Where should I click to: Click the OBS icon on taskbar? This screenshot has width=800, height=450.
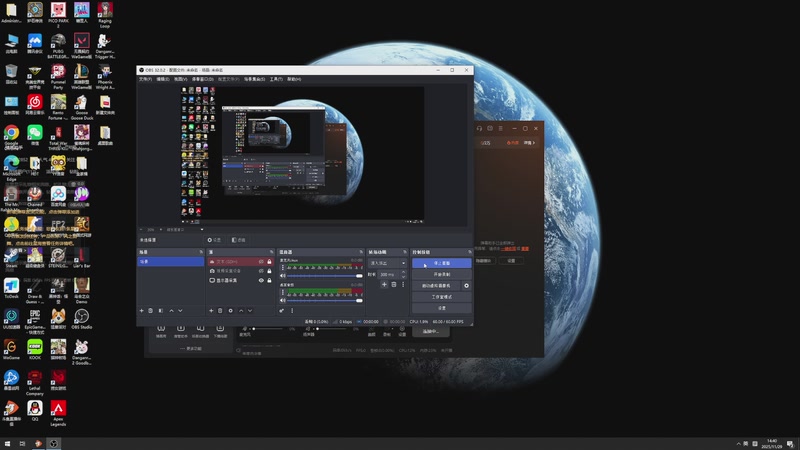54,444
